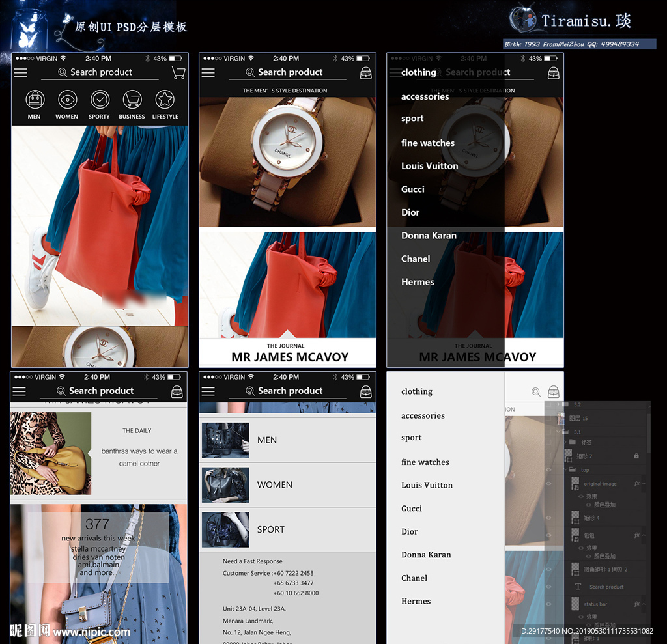Hide the 包包 layer

click(x=548, y=535)
